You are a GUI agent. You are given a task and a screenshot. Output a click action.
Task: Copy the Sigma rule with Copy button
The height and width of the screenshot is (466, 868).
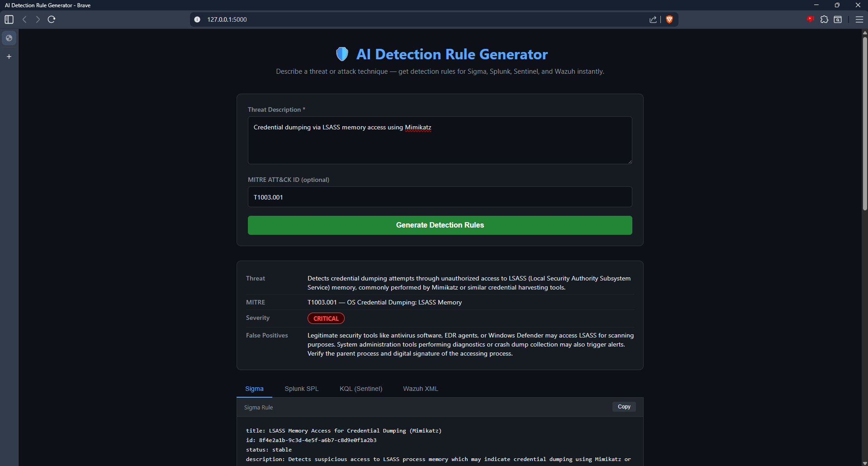pos(624,407)
